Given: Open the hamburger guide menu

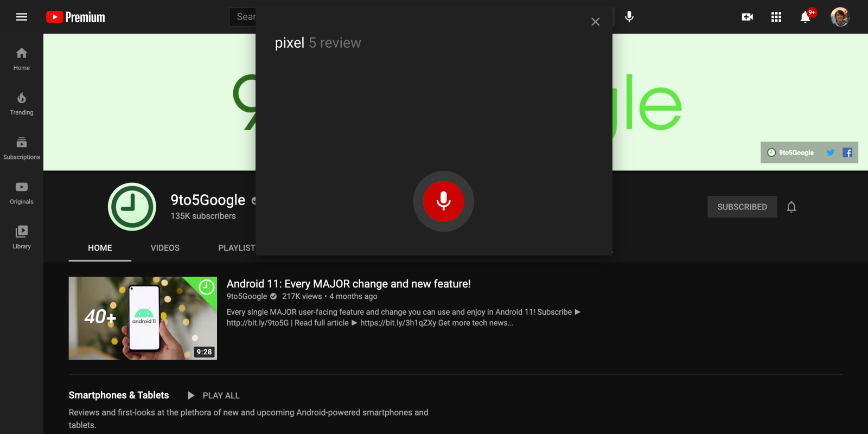Looking at the screenshot, I should coord(22,17).
